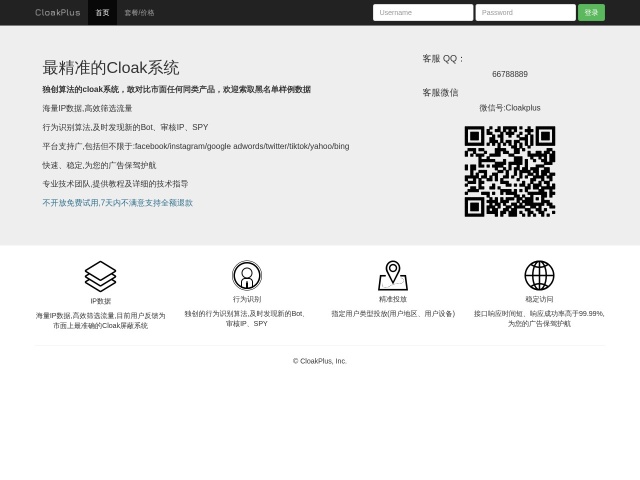Viewport: 640px width, 480px height.
Task: Click the map pin 精准投放 icon
Action: 393,275
